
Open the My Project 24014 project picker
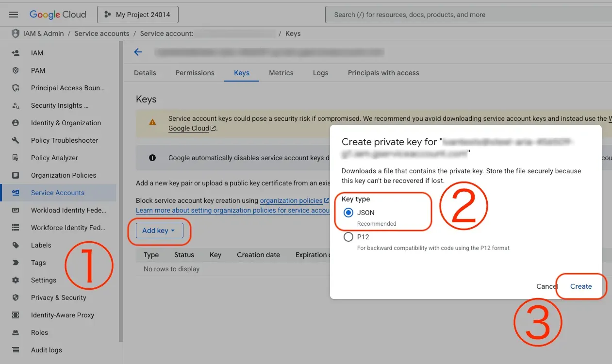[x=138, y=15]
